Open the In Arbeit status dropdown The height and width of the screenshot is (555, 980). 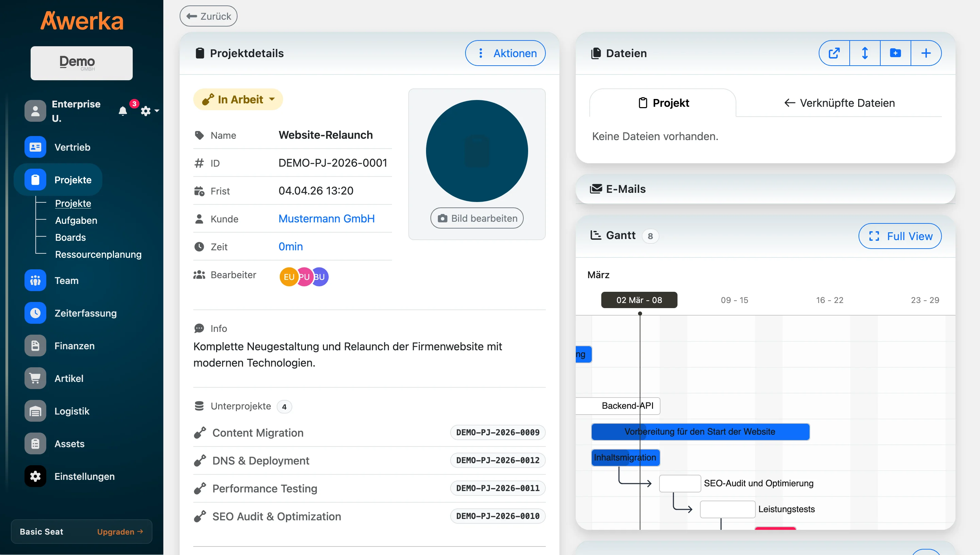tap(238, 99)
